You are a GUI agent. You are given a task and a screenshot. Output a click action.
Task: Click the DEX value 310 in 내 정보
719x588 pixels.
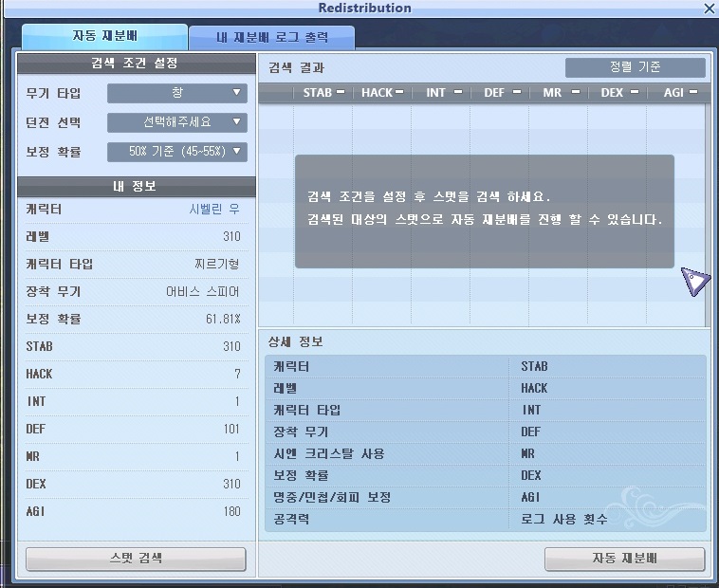pyautogui.click(x=231, y=484)
